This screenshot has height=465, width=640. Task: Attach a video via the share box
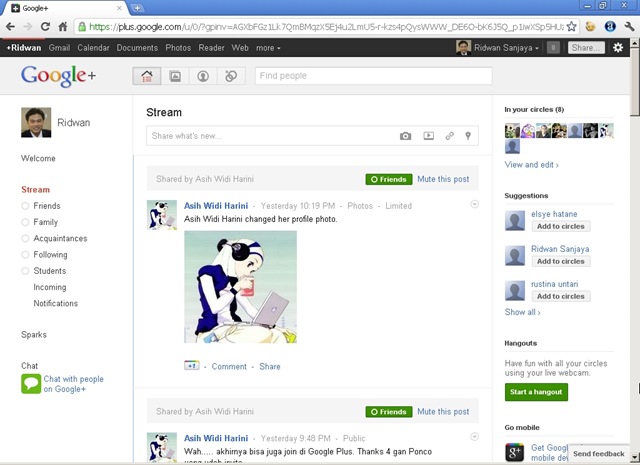pyautogui.click(x=429, y=136)
